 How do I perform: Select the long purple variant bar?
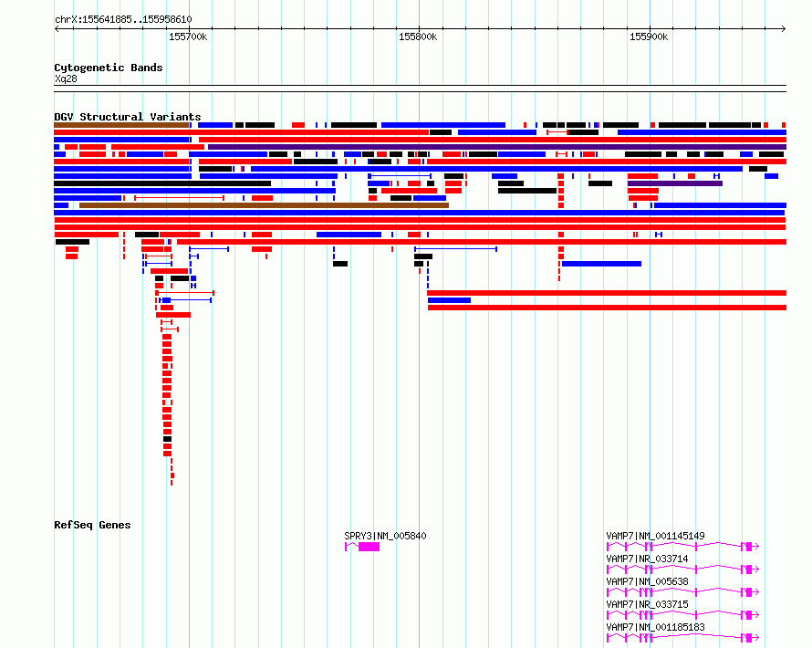(496, 147)
